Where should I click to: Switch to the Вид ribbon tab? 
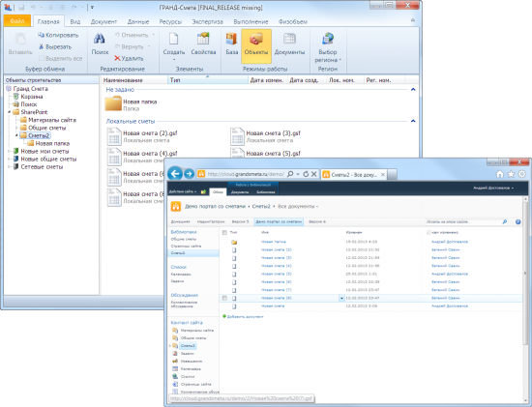(75, 21)
